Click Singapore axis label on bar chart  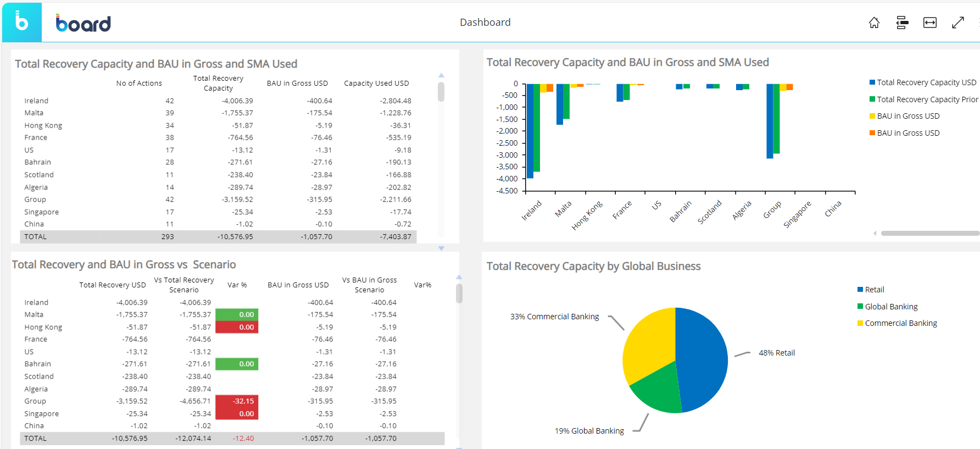(797, 214)
